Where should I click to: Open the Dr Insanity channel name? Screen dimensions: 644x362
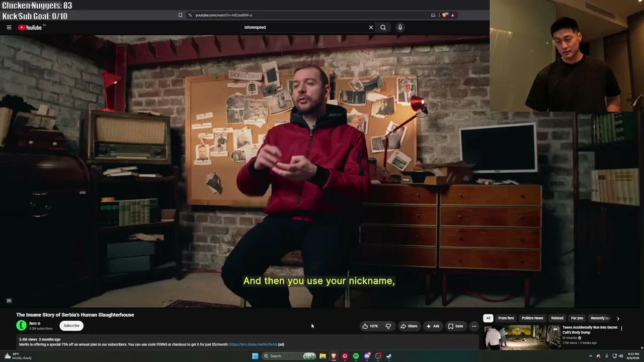(x=570, y=338)
